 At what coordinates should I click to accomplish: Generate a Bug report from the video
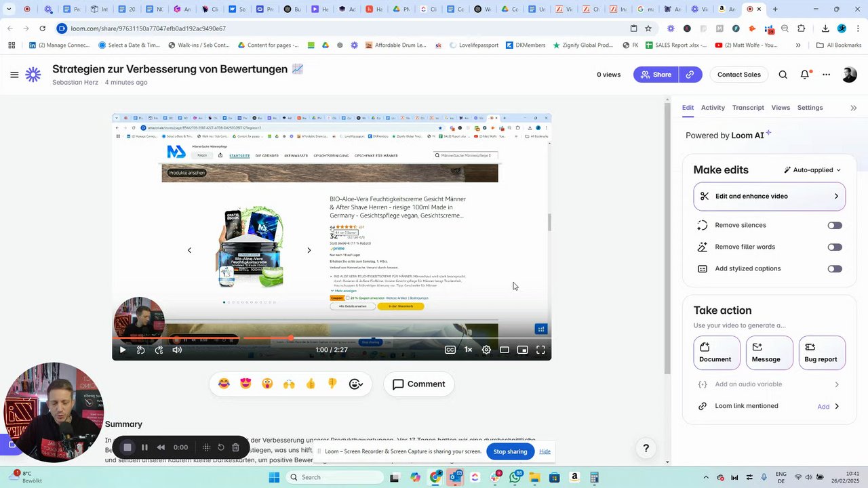[822, 353]
